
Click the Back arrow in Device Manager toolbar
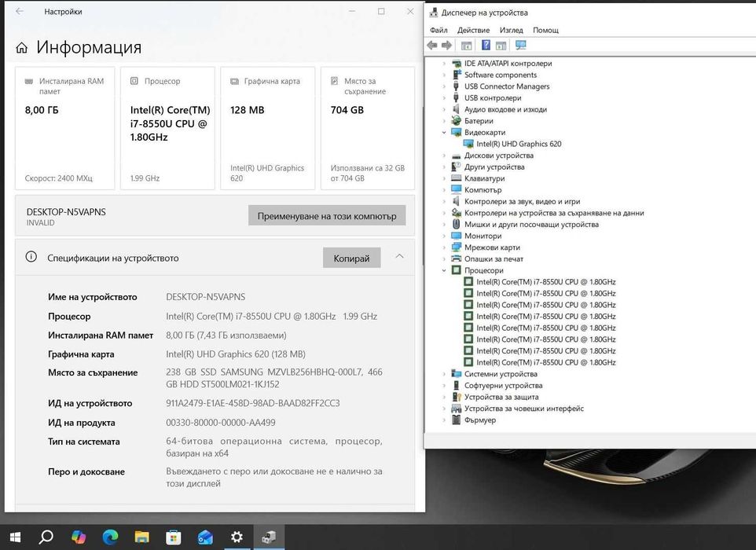click(432, 46)
